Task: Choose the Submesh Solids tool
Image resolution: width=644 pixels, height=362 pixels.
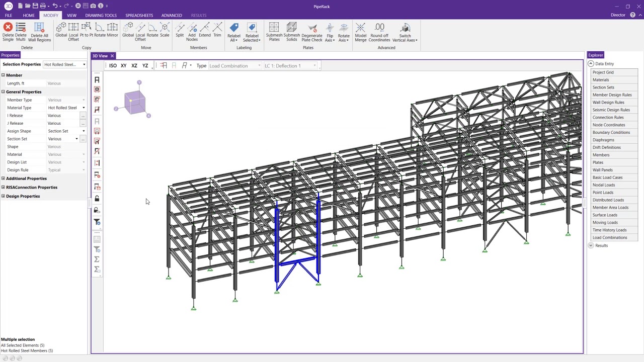Action: tap(292, 32)
